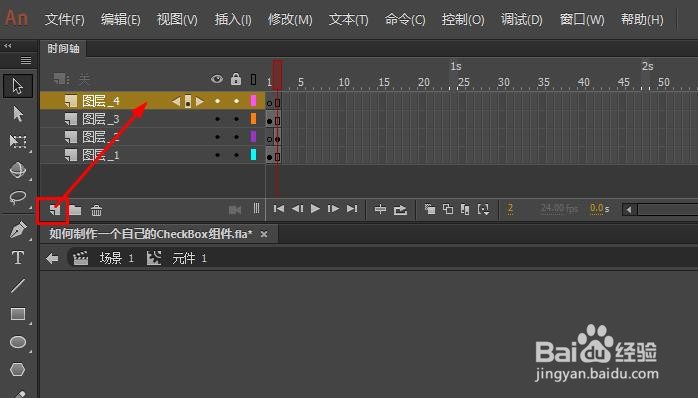Viewport: 698px width, 398px height.
Task: Open the 文件(F) menu
Action: 65,20
